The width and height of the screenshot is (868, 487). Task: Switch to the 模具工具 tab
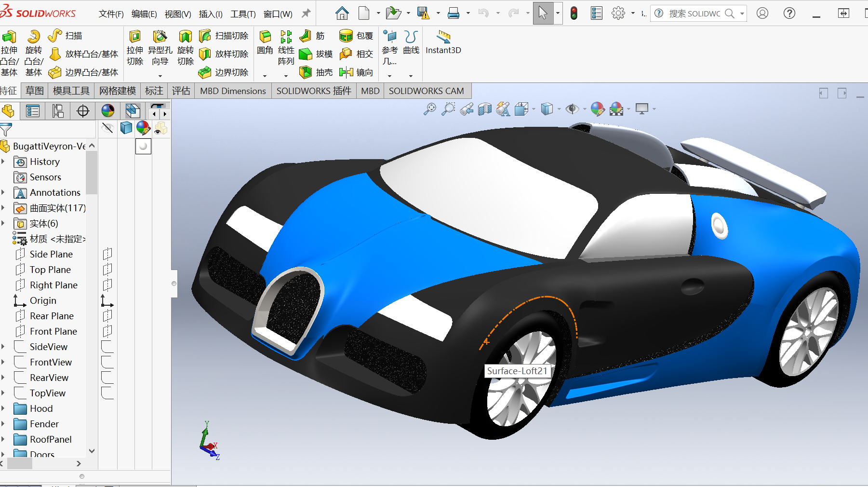[x=71, y=91]
